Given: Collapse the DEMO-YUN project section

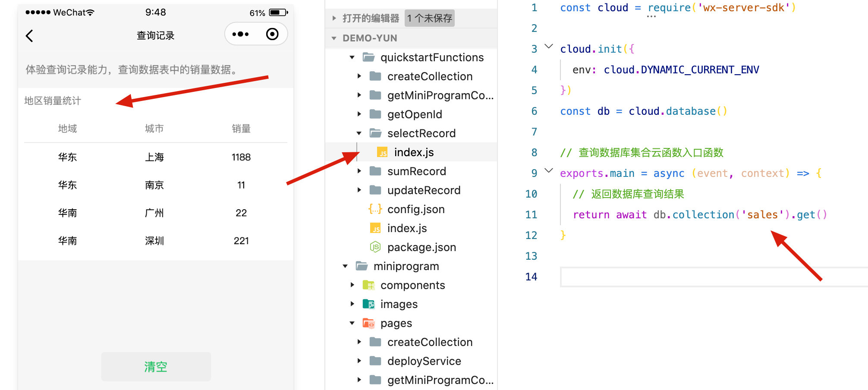Looking at the screenshot, I should coord(334,38).
